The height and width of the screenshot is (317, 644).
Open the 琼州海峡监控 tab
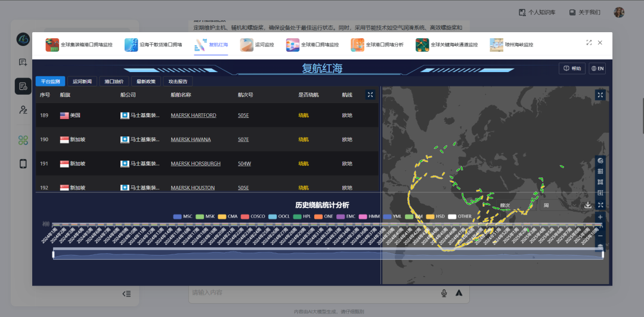(512, 45)
